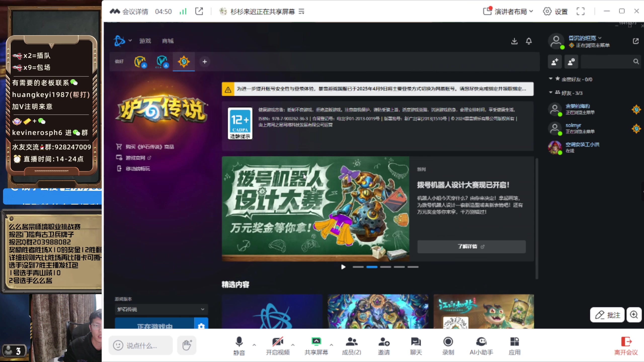Play the news carousel slideshow
The height and width of the screenshot is (362, 644).
[x=343, y=267]
